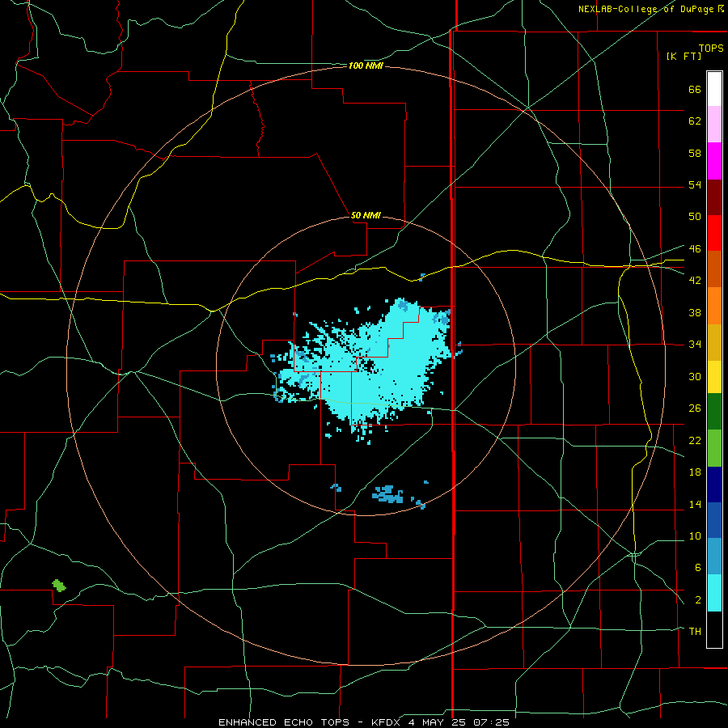Click the small green echo in the southwest
The width and height of the screenshot is (728, 728).
click(59, 586)
